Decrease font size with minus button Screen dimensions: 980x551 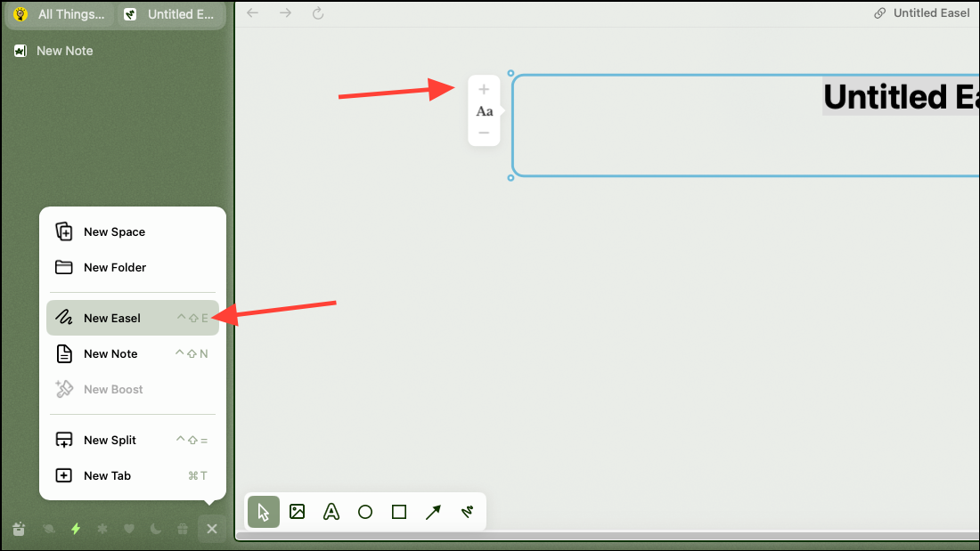tap(484, 133)
